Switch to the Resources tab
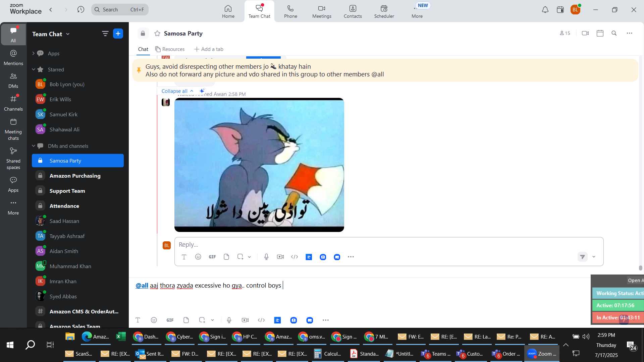This screenshot has width=644, height=362. point(170,49)
